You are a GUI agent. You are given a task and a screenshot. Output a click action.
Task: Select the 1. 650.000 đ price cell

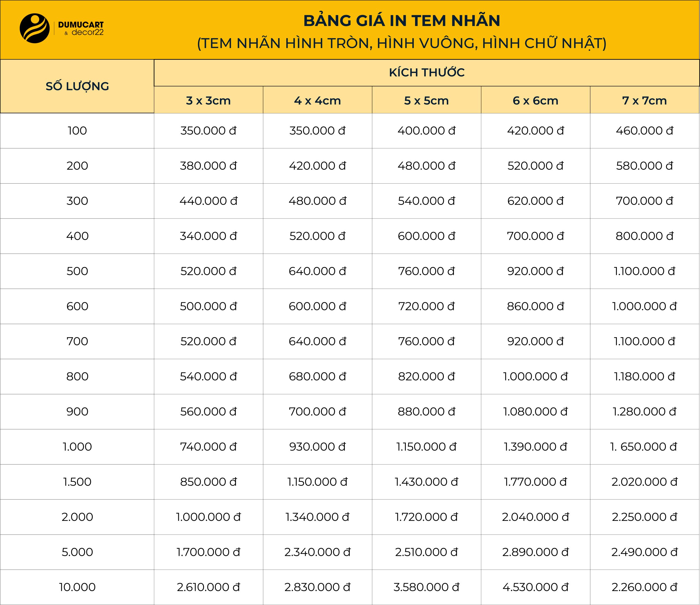[644, 447]
